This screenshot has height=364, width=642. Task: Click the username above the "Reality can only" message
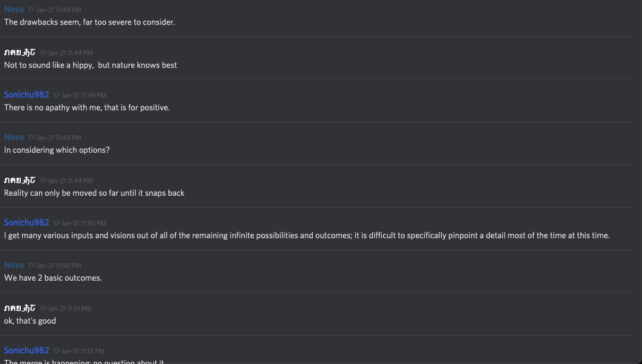tap(20, 180)
